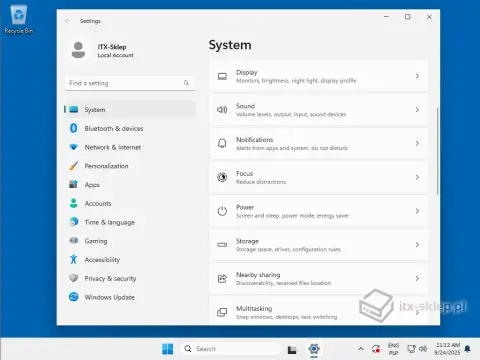Click the ENG PLP language indicator
Screen dimensions: 480x360
pos(393,349)
